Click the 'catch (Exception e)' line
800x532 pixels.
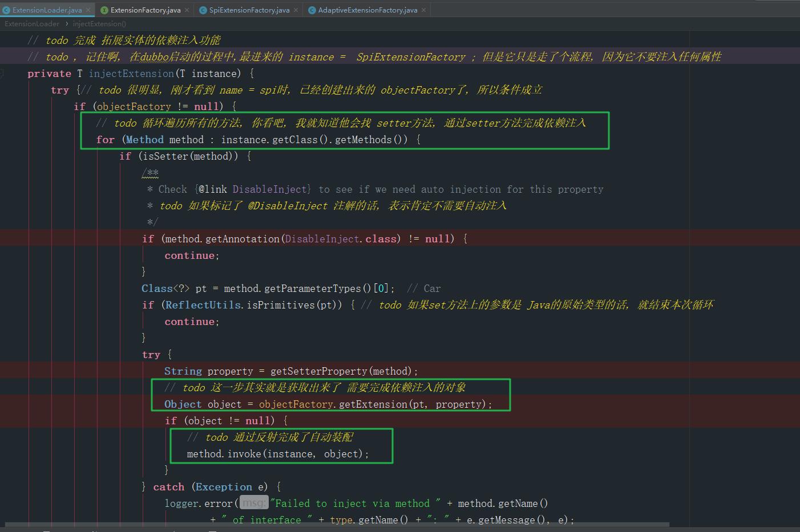click(211, 487)
